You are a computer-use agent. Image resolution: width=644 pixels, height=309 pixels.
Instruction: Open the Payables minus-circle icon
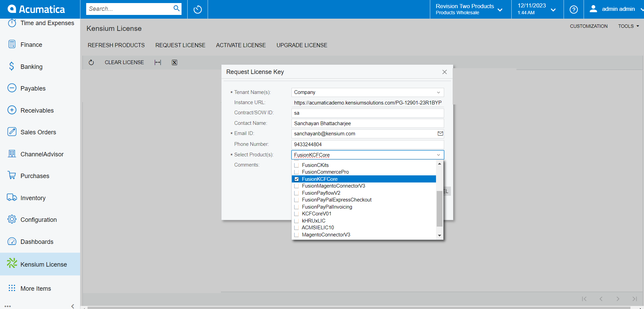(x=12, y=88)
